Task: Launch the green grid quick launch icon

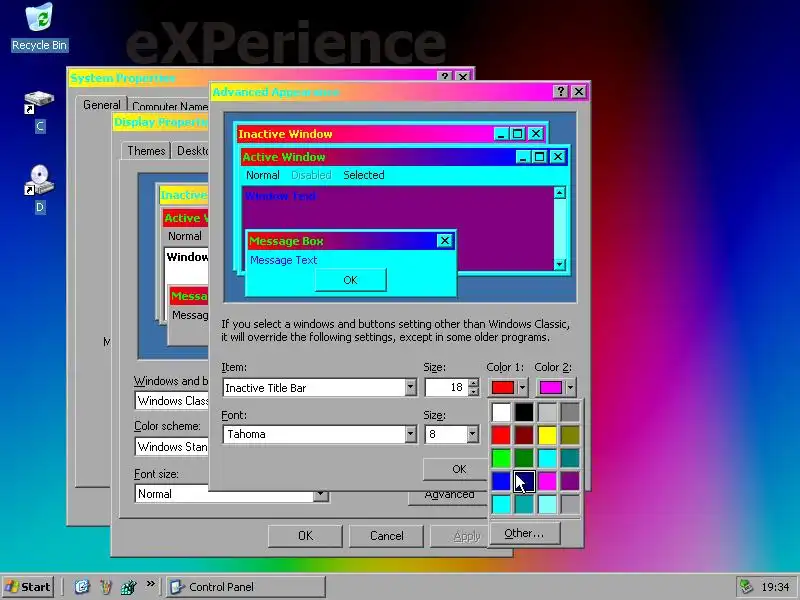Action: [128, 587]
